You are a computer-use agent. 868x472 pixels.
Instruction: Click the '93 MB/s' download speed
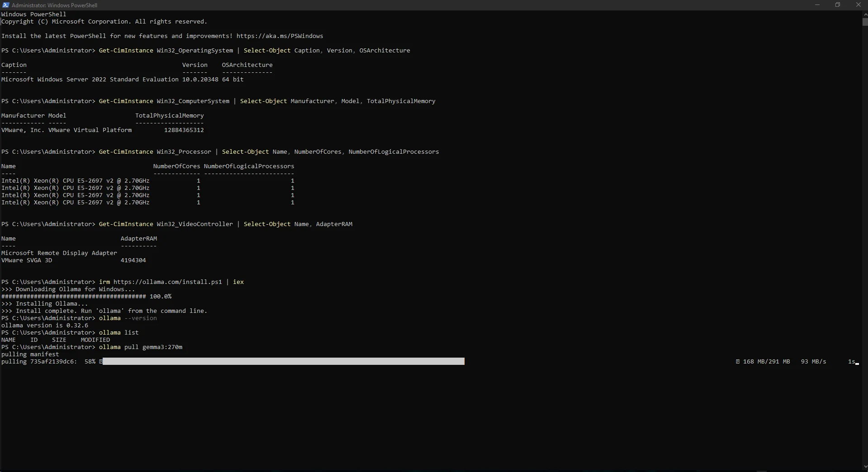[814, 362]
